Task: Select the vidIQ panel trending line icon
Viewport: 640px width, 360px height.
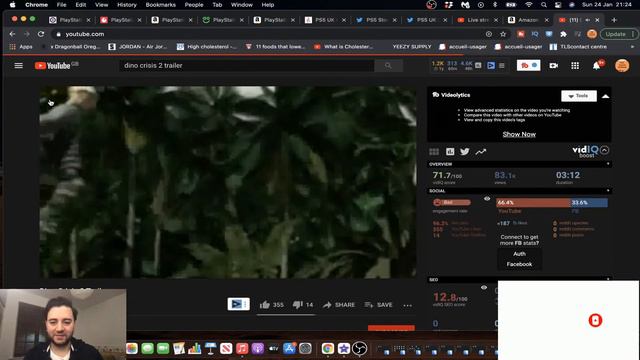Action: 480,152
